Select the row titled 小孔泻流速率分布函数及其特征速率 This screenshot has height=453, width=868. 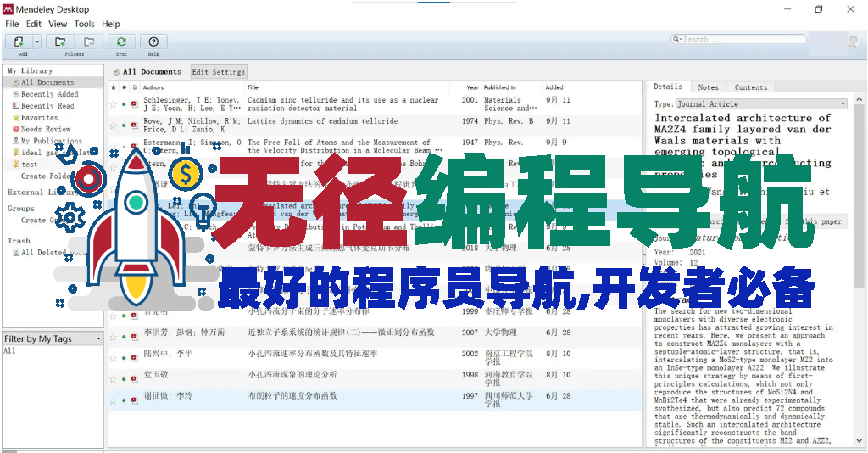click(375, 358)
